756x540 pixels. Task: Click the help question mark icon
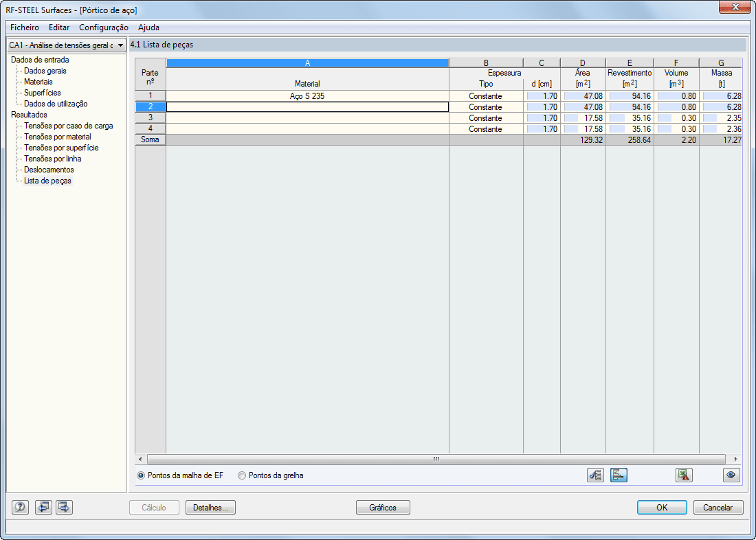20,507
